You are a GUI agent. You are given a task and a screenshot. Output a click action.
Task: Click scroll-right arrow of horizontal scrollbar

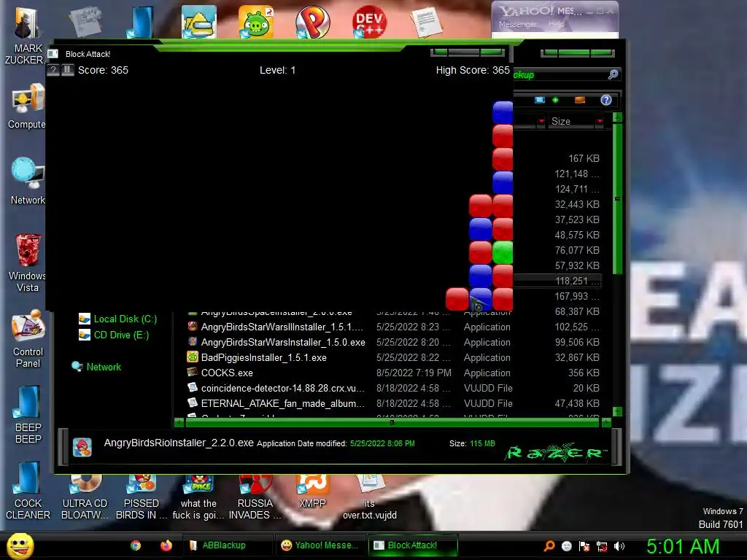tap(606, 422)
